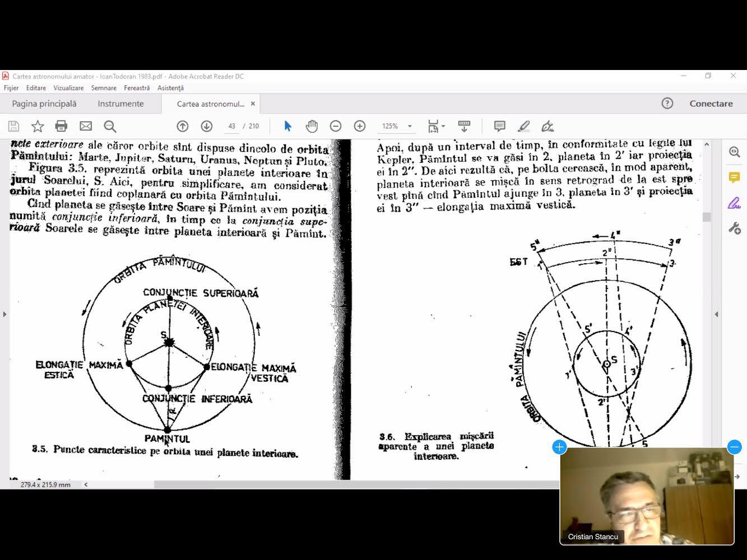The image size is (747, 560).
Task: Open More Tools wrench in right pane
Action: click(734, 228)
